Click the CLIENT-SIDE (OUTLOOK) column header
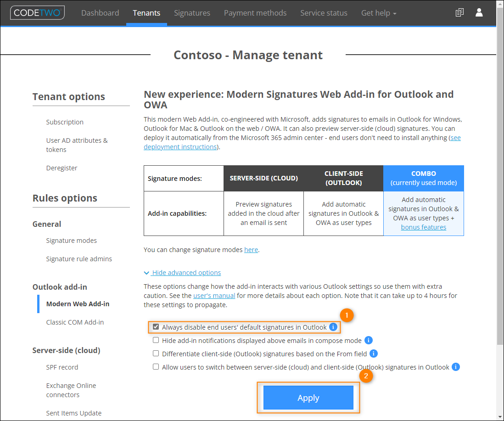The width and height of the screenshot is (504, 421). (x=344, y=178)
